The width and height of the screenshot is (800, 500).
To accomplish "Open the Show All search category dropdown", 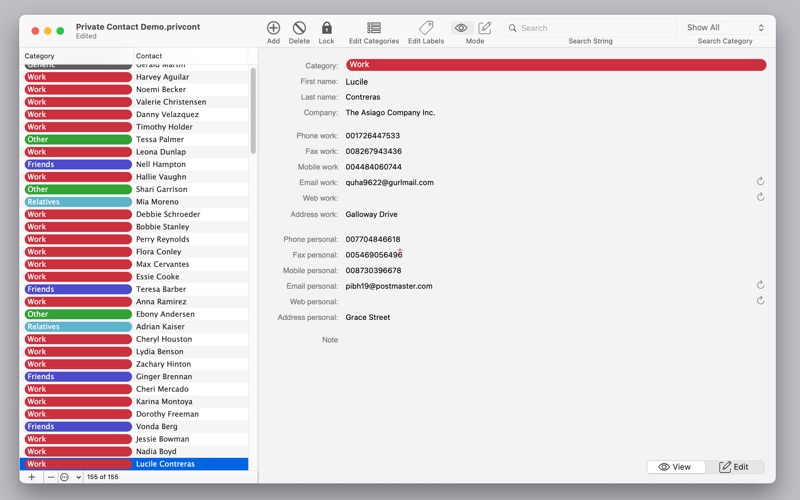I will click(725, 28).
